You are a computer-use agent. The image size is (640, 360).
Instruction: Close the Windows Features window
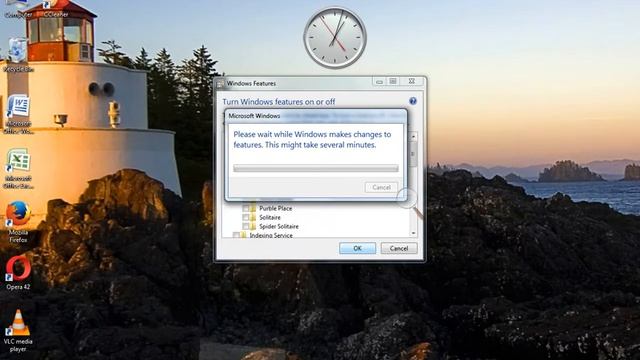click(412, 82)
